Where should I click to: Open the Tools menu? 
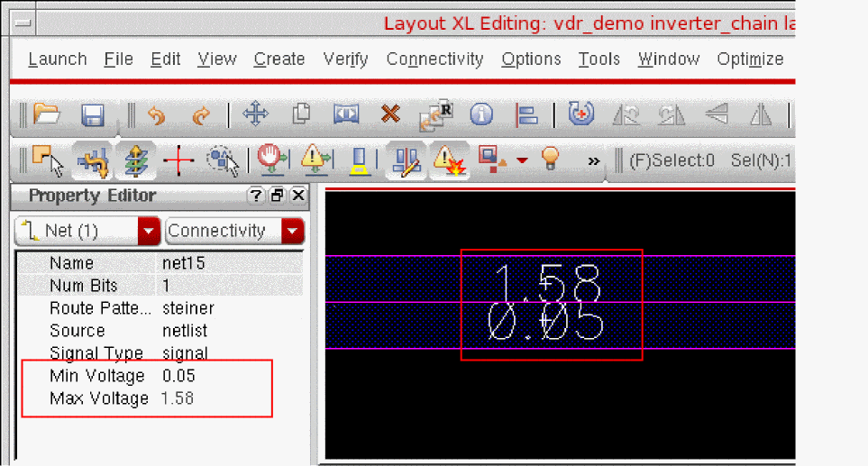tap(599, 59)
